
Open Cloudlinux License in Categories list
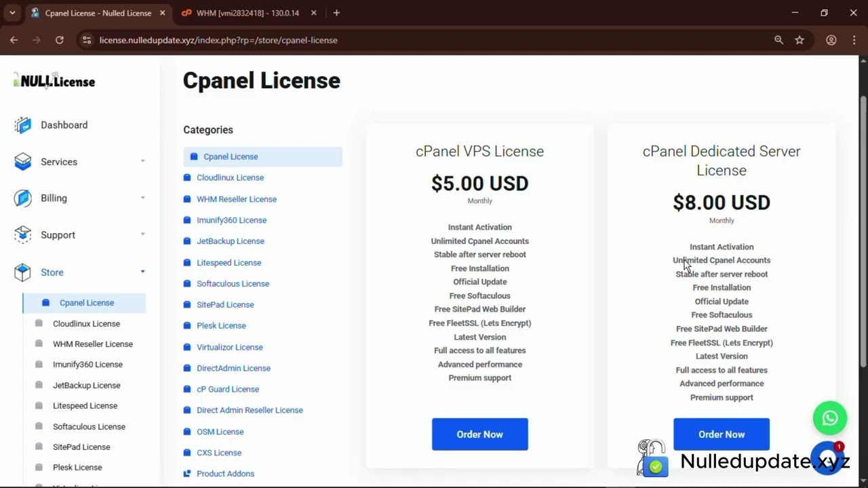pos(230,178)
